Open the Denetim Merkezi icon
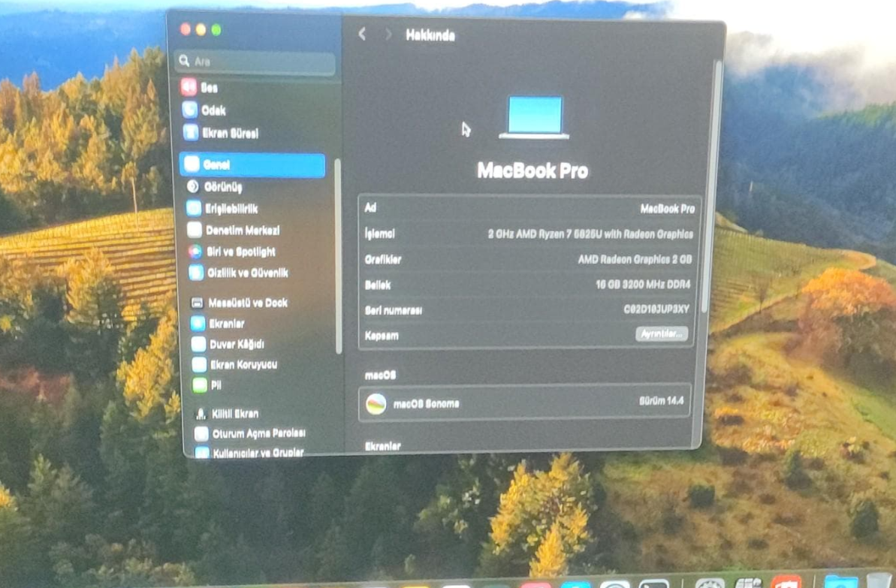 195,230
